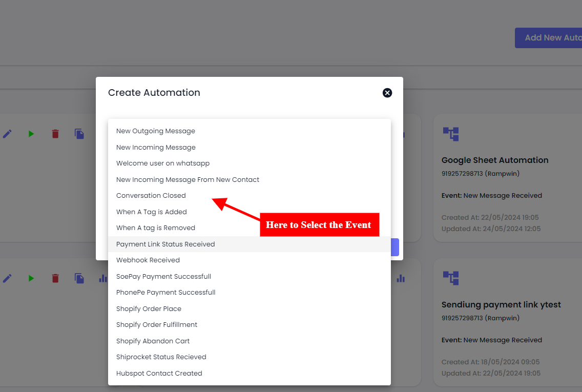
Task: Close the Create Automation dialog
Action: click(387, 93)
